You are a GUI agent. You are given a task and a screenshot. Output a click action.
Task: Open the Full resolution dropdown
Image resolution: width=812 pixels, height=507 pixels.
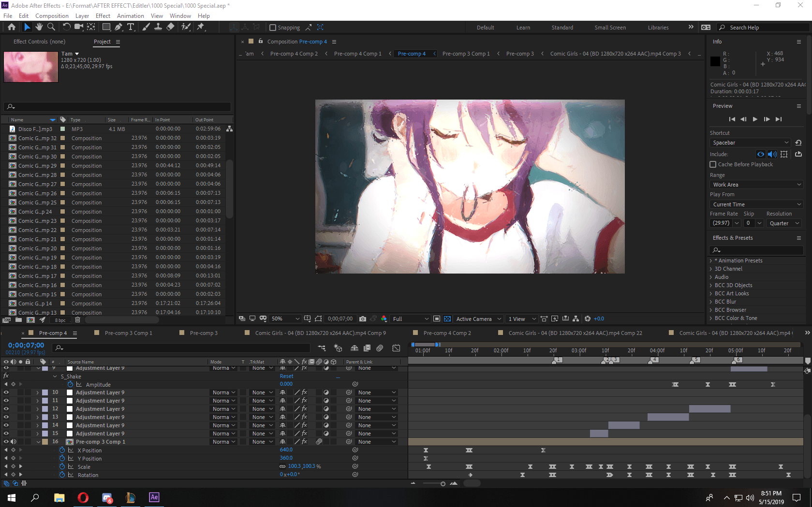click(410, 319)
